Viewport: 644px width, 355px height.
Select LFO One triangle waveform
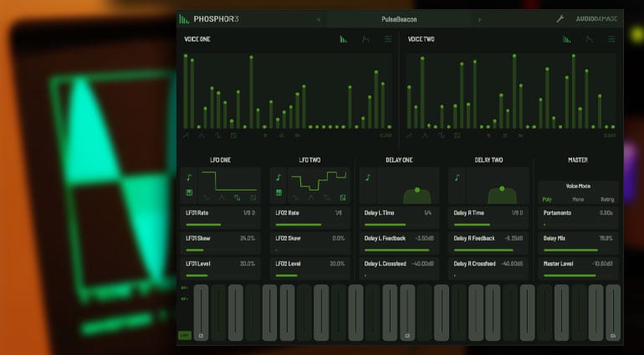tap(222, 198)
